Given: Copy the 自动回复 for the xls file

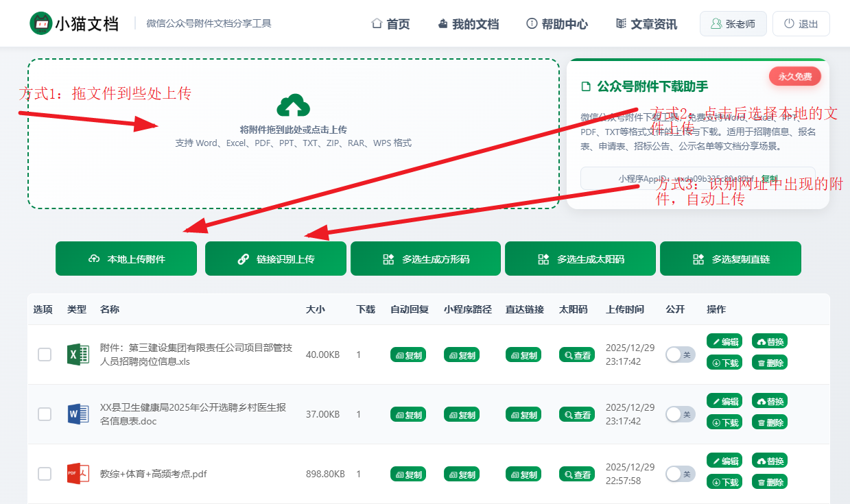Looking at the screenshot, I should pos(408,355).
